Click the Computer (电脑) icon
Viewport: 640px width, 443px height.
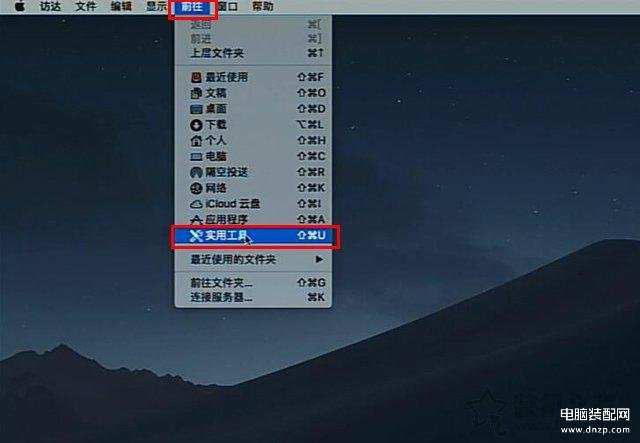point(196,157)
